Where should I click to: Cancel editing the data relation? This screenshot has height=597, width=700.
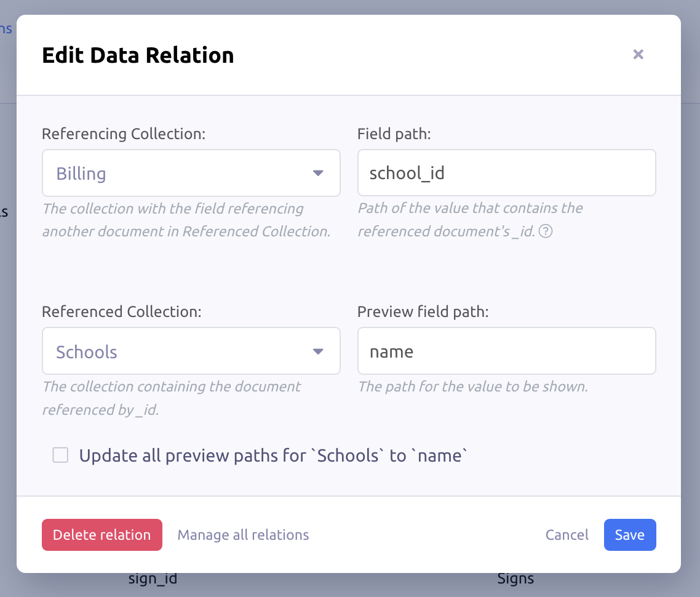click(567, 535)
